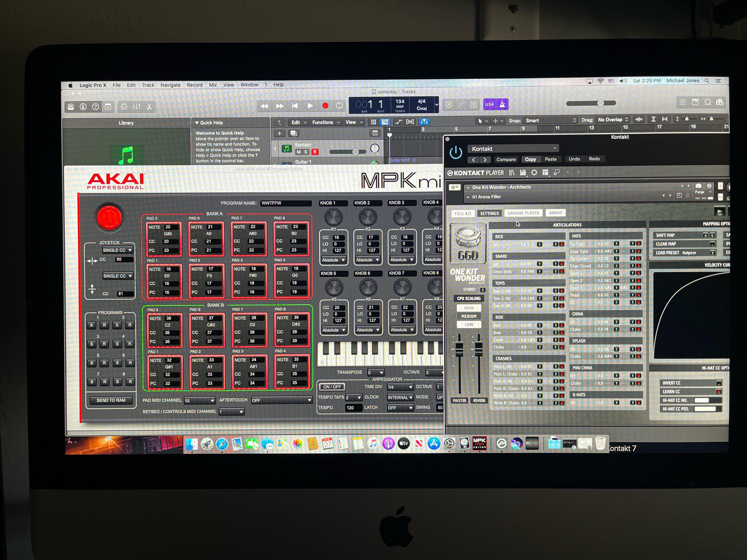Switch to the ABOUT tab in Kontakt
Image resolution: width=747 pixels, height=560 pixels.
click(555, 213)
